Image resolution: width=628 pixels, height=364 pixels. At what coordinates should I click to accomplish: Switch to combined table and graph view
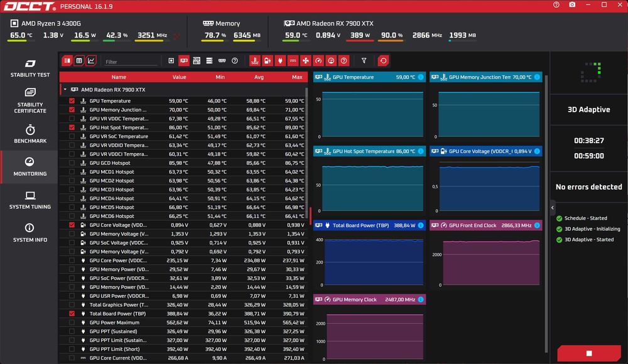click(x=67, y=61)
